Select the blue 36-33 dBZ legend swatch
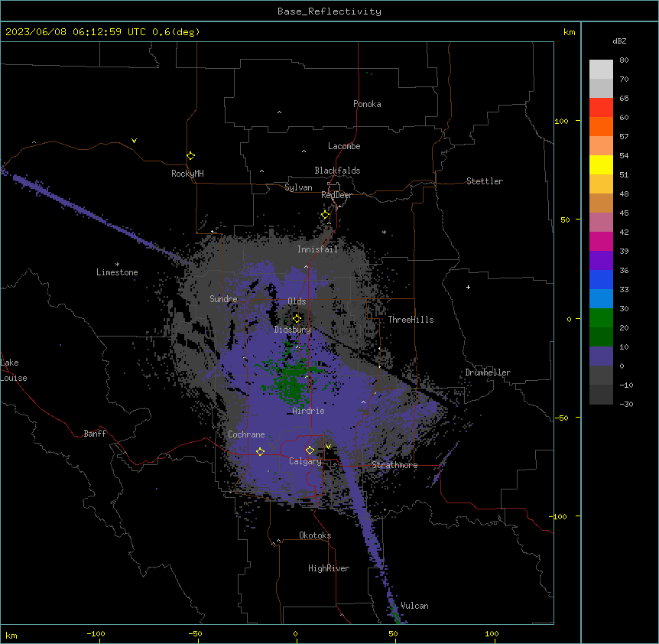 tap(601, 279)
